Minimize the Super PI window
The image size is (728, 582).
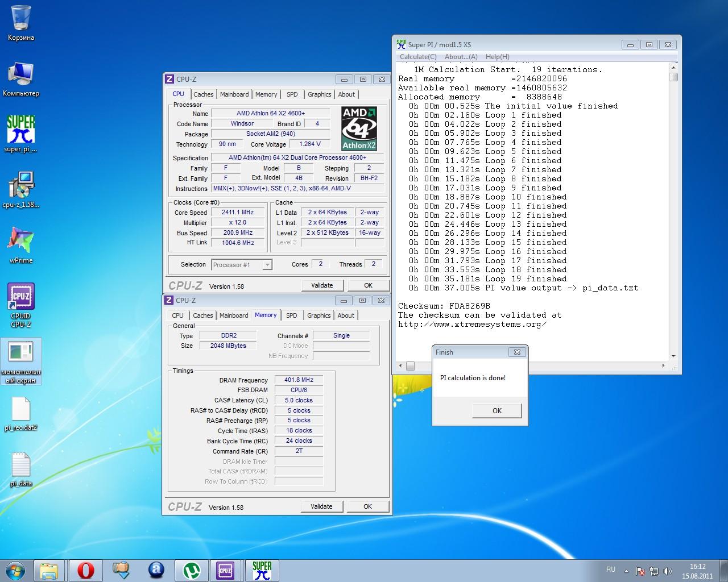point(630,44)
